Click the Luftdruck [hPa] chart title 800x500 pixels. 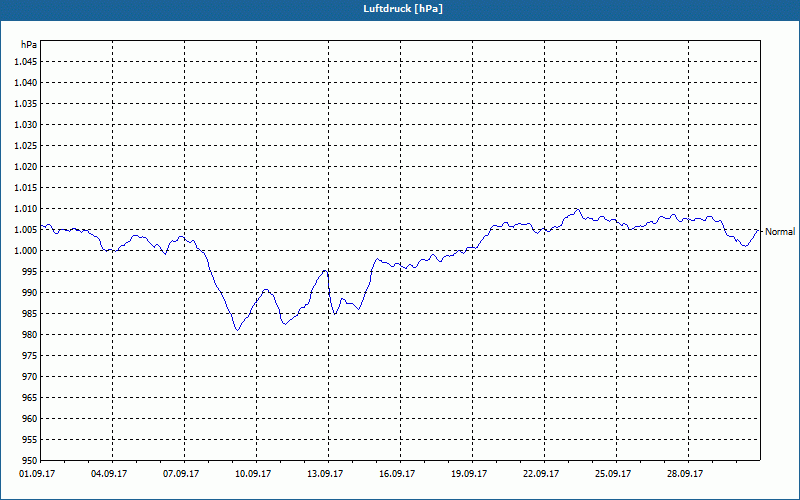[403, 9]
